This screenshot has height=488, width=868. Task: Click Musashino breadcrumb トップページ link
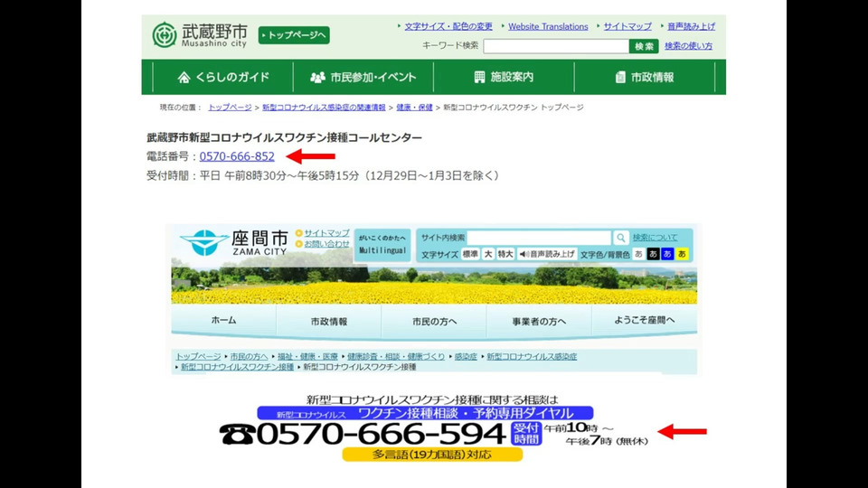(x=230, y=108)
